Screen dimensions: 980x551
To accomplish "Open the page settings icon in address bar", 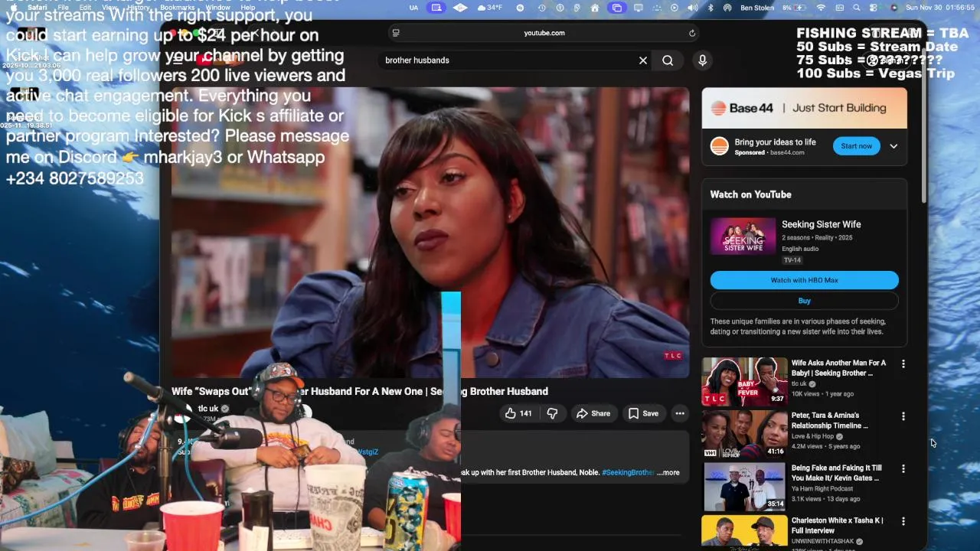I will pyautogui.click(x=396, y=33).
